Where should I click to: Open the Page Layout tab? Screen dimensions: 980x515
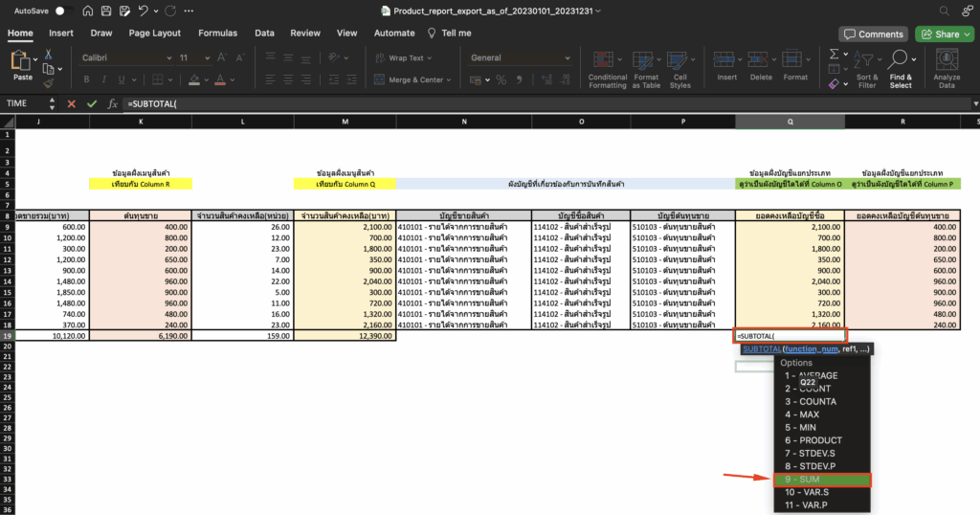(154, 33)
